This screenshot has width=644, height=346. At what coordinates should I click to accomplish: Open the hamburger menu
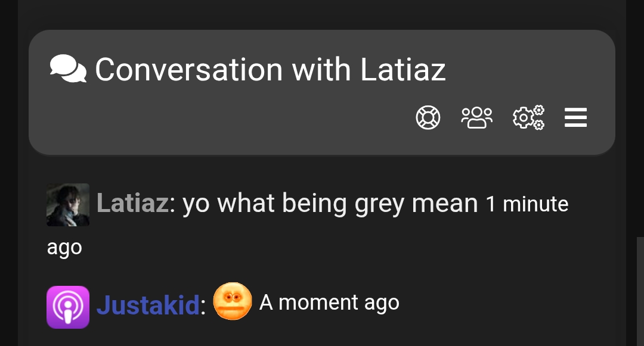coord(575,118)
